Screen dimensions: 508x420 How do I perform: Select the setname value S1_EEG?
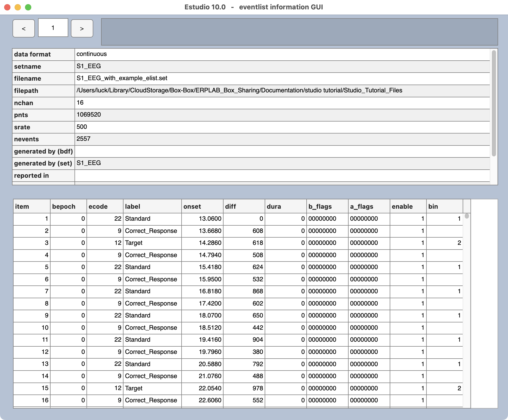(x=89, y=66)
